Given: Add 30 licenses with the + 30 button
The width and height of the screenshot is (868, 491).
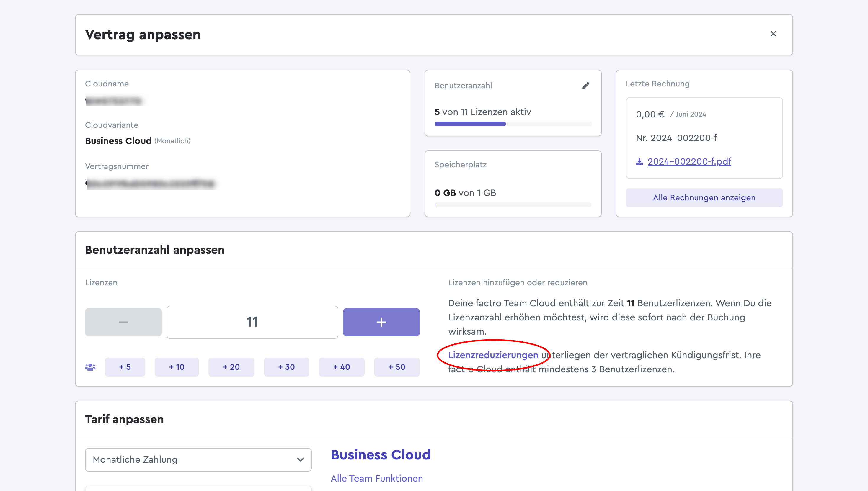Looking at the screenshot, I should [x=286, y=367].
